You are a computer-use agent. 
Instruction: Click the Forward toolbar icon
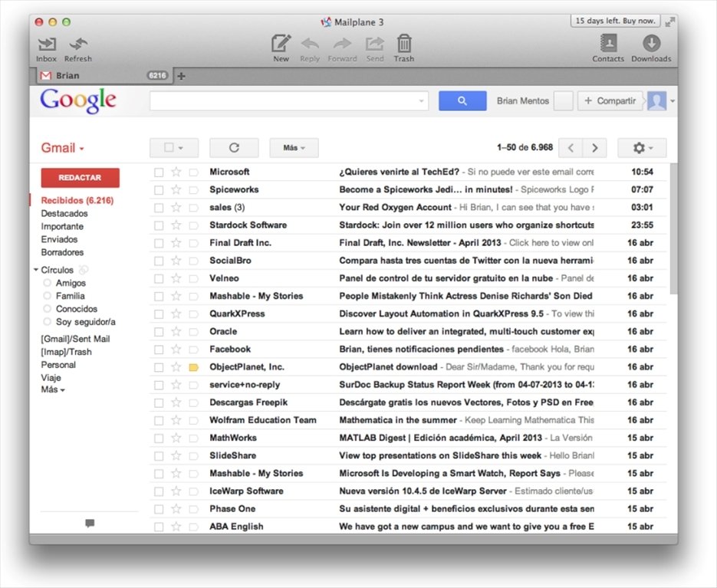pos(342,49)
